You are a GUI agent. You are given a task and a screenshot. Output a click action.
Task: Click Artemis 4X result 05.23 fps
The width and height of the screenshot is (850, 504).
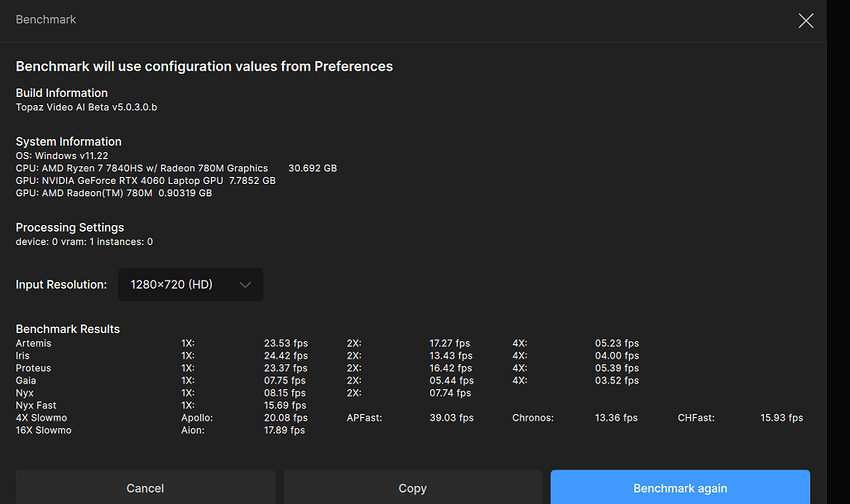[x=616, y=343]
